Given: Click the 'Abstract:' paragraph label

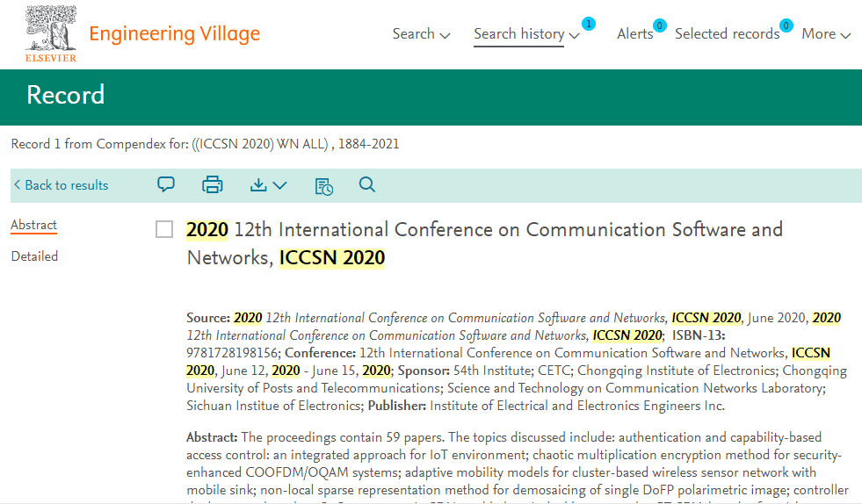Looking at the screenshot, I should 212,437.
